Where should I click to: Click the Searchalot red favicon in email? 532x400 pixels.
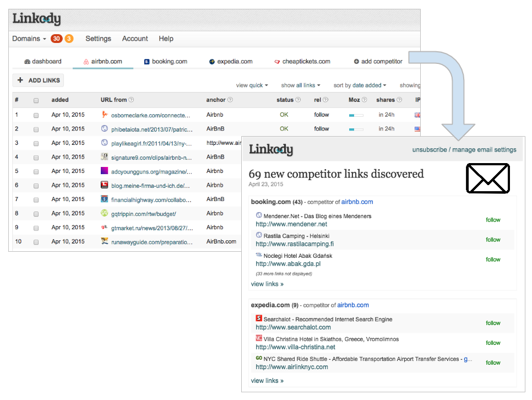click(259, 318)
